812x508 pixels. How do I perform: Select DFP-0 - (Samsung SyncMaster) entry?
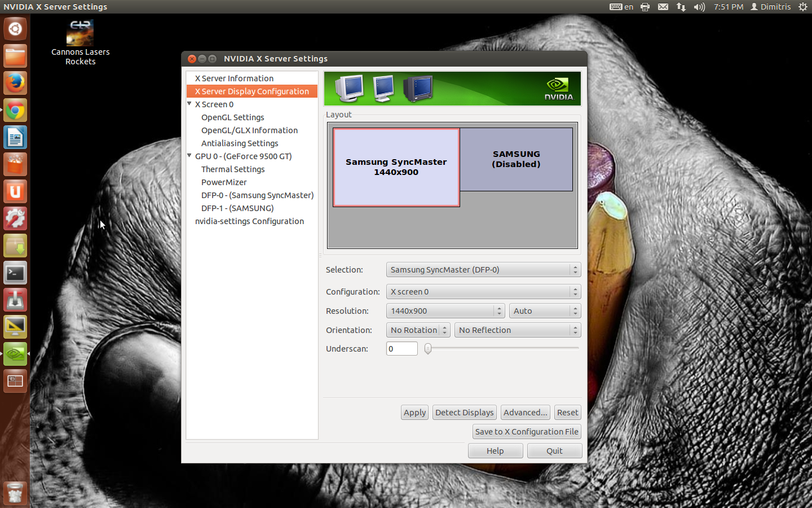pos(257,195)
